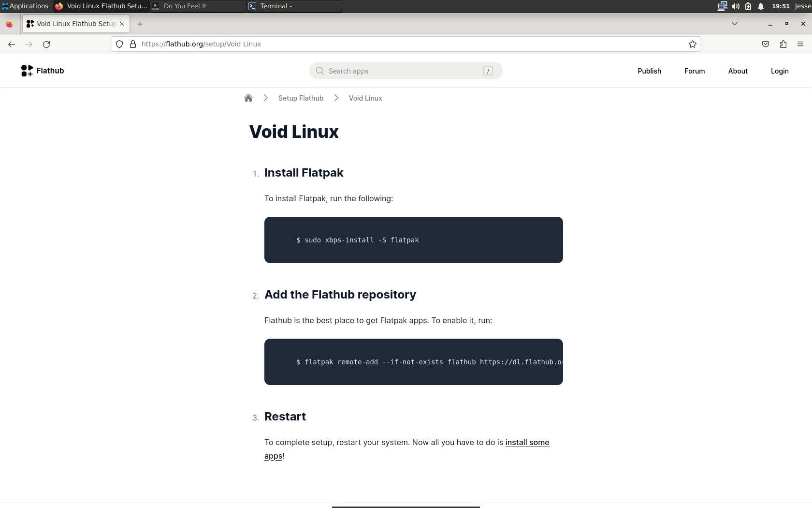Click the Add the Flathub repository heading
Viewport: 812px width, 508px height.
click(340, 295)
